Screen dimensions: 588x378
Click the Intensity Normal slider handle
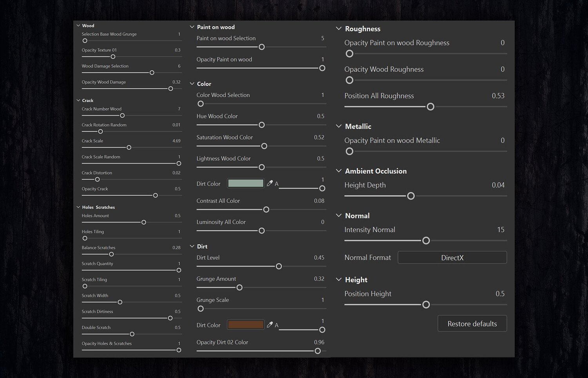(426, 240)
